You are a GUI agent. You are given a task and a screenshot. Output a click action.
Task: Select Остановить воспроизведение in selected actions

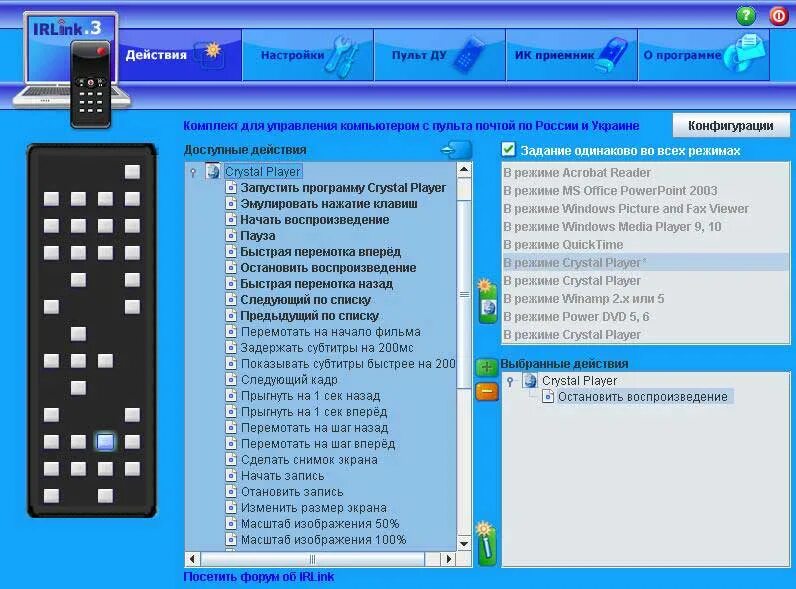(x=642, y=397)
